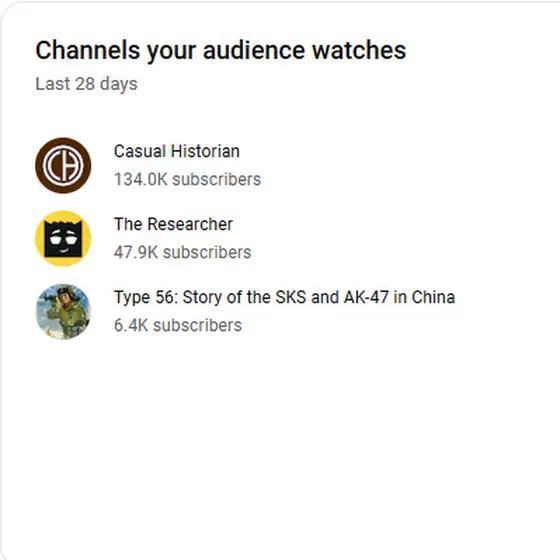This screenshot has height=560, width=560.
Task: Click the sunglasses face in Researcher logo
Action: pos(63,239)
